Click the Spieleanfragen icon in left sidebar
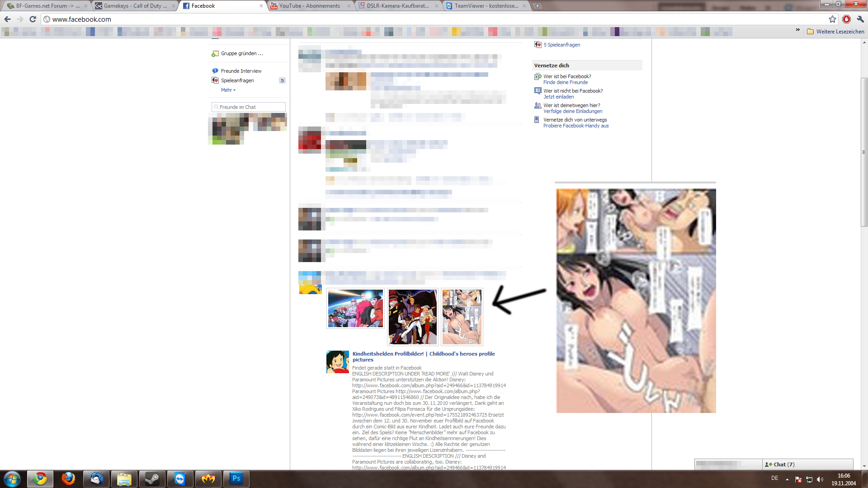The width and height of the screenshot is (868, 488). 215,80
